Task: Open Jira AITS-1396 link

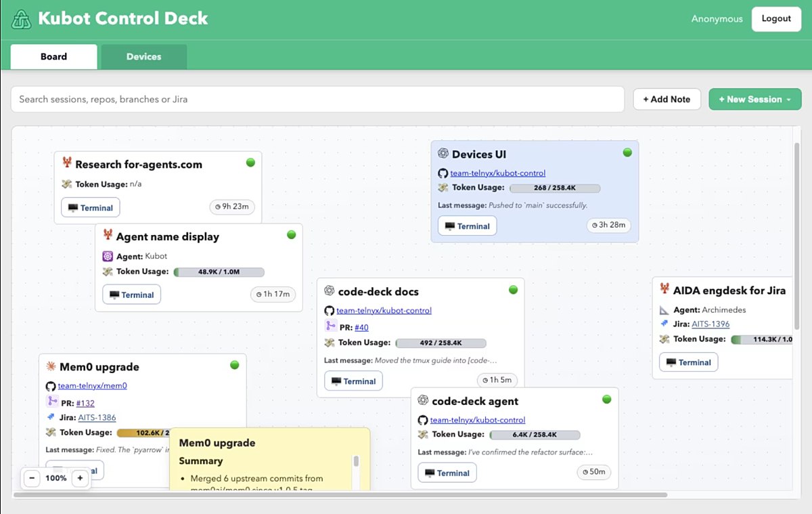Action: tap(710, 324)
